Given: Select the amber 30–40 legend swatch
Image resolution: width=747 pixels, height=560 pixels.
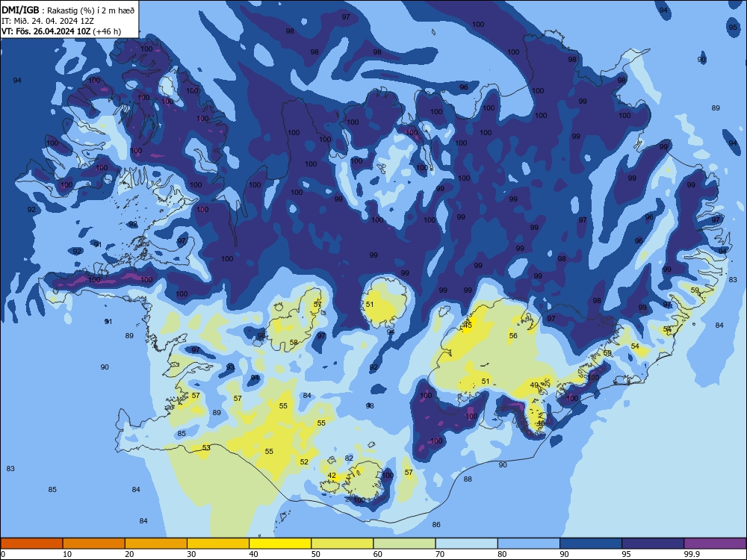Looking at the screenshot, I should pos(218,544).
